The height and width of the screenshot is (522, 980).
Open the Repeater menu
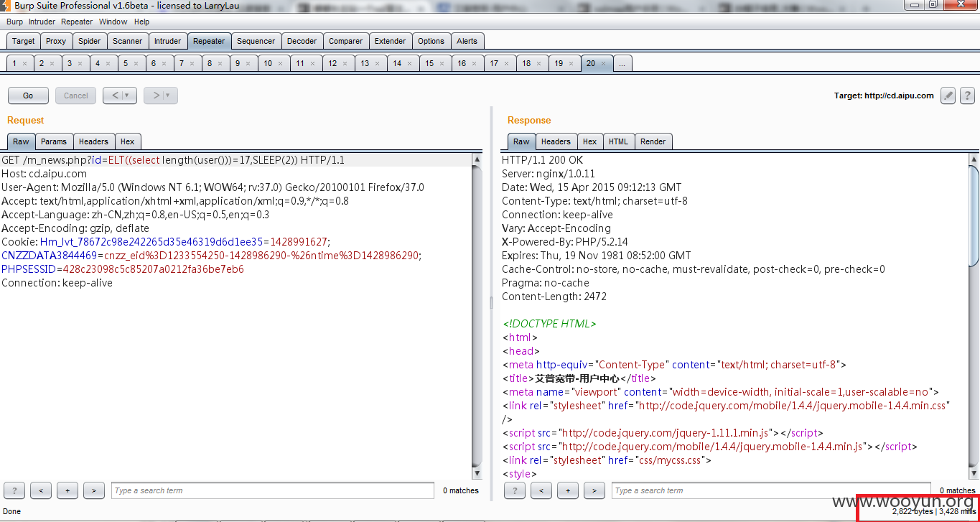[x=77, y=22]
